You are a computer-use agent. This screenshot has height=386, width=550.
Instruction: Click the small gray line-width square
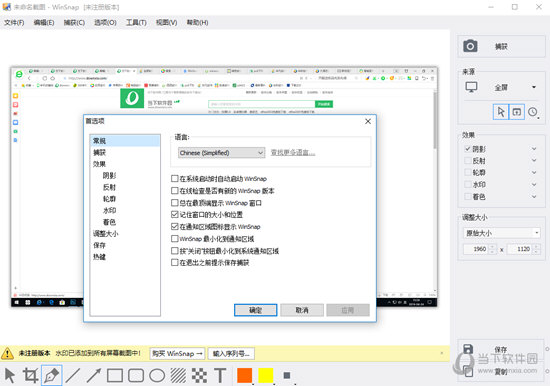click(x=287, y=375)
